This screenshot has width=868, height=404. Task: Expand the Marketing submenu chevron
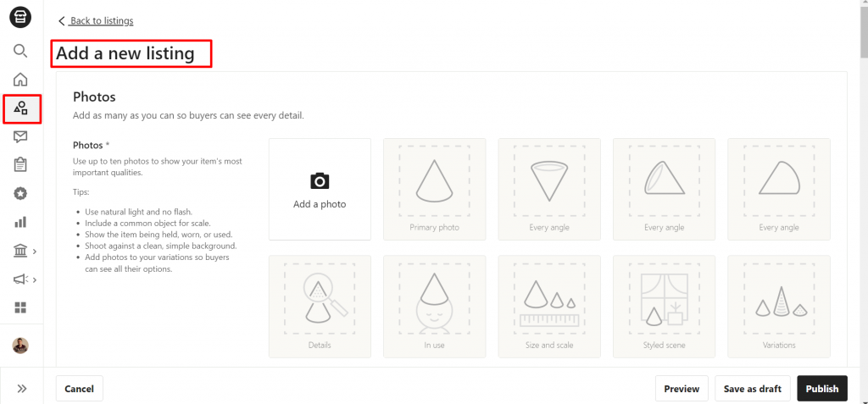[x=35, y=280]
